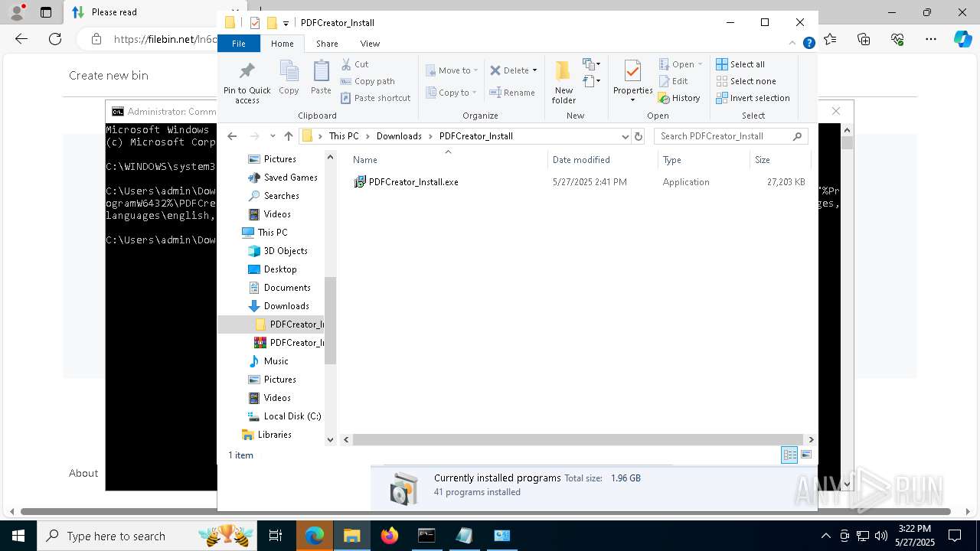The image size is (980, 551).
Task: Expand the Properties dropdown arrow
Action: [632, 100]
